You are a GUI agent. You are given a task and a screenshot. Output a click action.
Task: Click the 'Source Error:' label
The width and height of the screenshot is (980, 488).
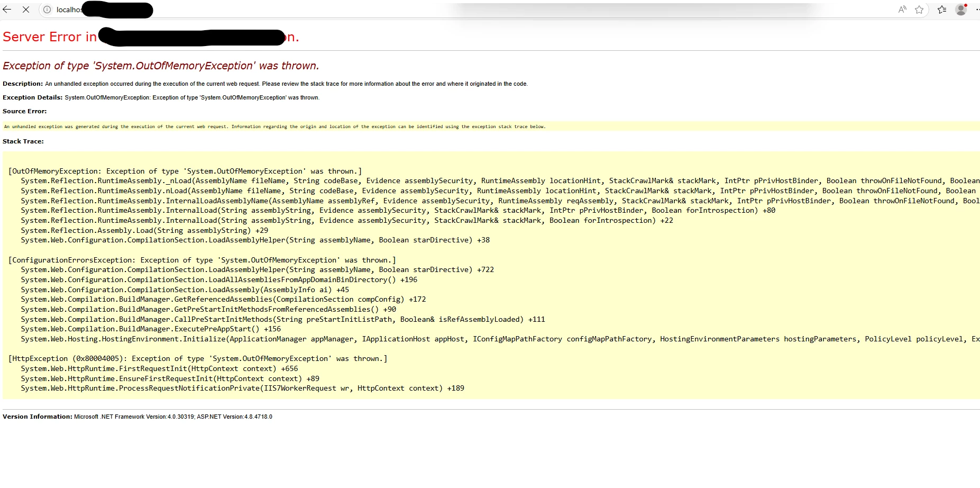24,111
